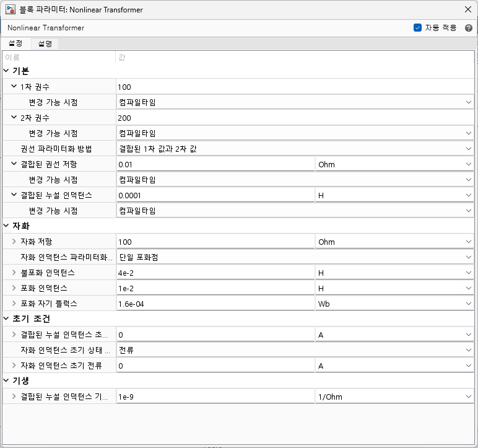
Task: Click the 자화 인덕턴스 초기 전류 value 0
Action: (x=215, y=366)
